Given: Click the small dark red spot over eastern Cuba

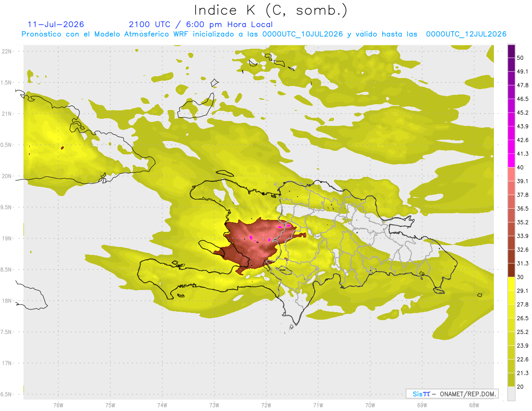Looking at the screenshot, I should pyautogui.click(x=63, y=148).
